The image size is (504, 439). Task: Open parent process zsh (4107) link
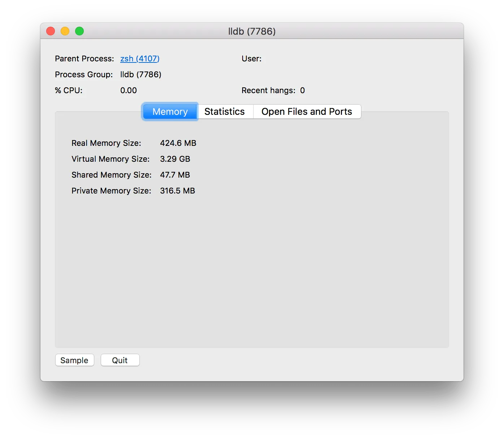point(140,58)
